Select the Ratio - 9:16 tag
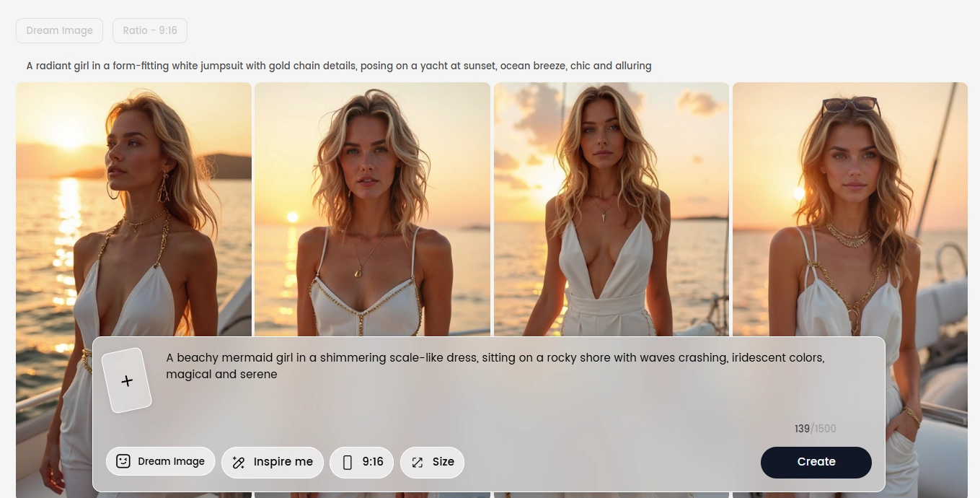Image resolution: width=980 pixels, height=498 pixels. click(149, 30)
